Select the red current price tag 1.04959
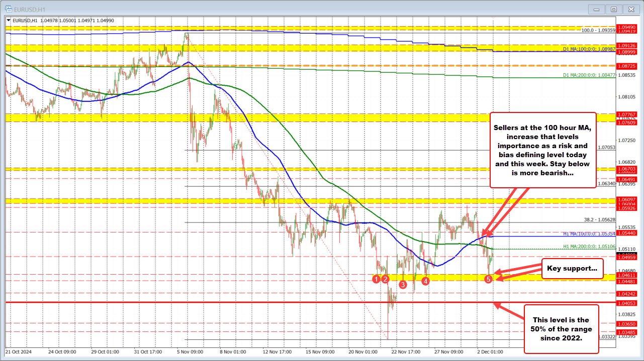 (x=626, y=257)
